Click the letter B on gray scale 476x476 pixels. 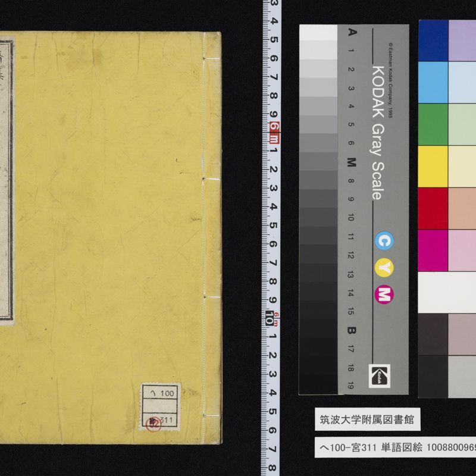point(352,330)
